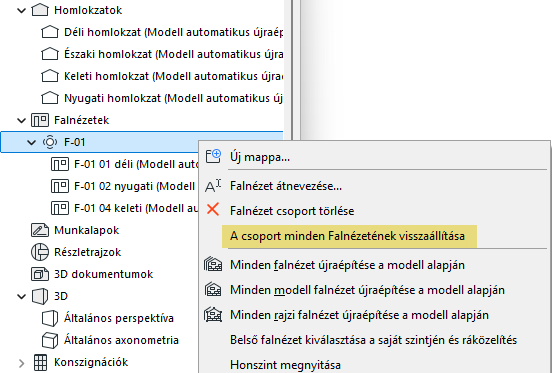The image size is (552, 373).
Task: Collapse the F-01 group chevron
Action: coord(32,143)
